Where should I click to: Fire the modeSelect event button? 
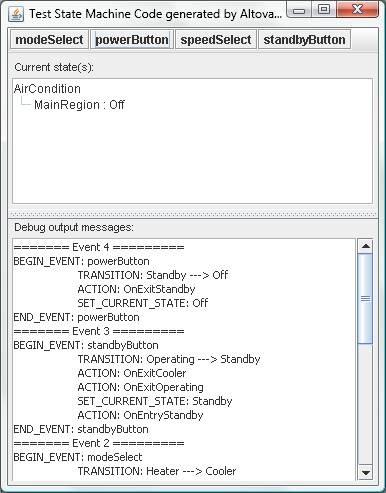[49, 40]
